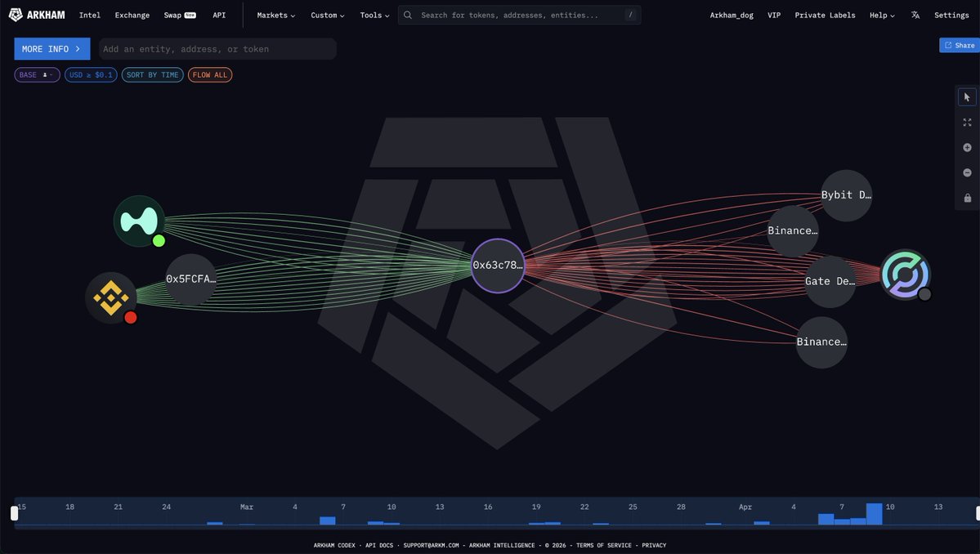Open the Markets dropdown menu
Viewport: 980px width, 554px height.
point(275,15)
